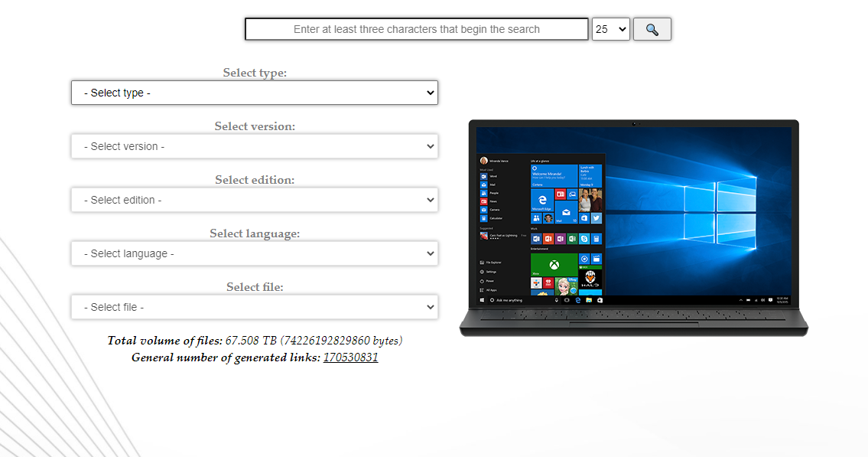Click the General number of generated links label
This screenshot has height=457, width=868.
pyautogui.click(x=226, y=357)
